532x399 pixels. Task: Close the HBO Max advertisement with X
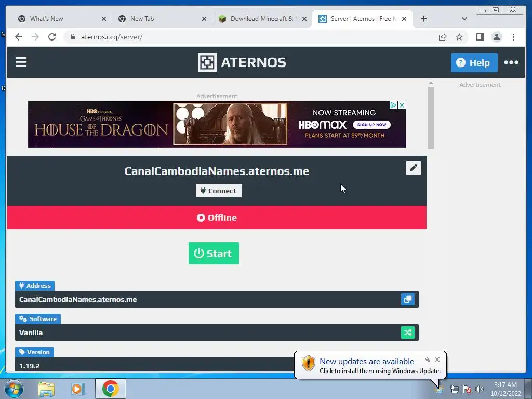click(402, 105)
